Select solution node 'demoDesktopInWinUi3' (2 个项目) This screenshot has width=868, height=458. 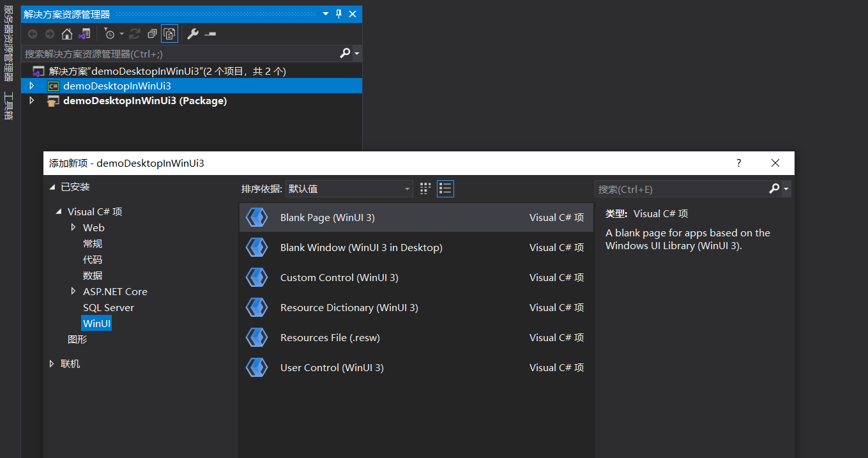point(167,71)
